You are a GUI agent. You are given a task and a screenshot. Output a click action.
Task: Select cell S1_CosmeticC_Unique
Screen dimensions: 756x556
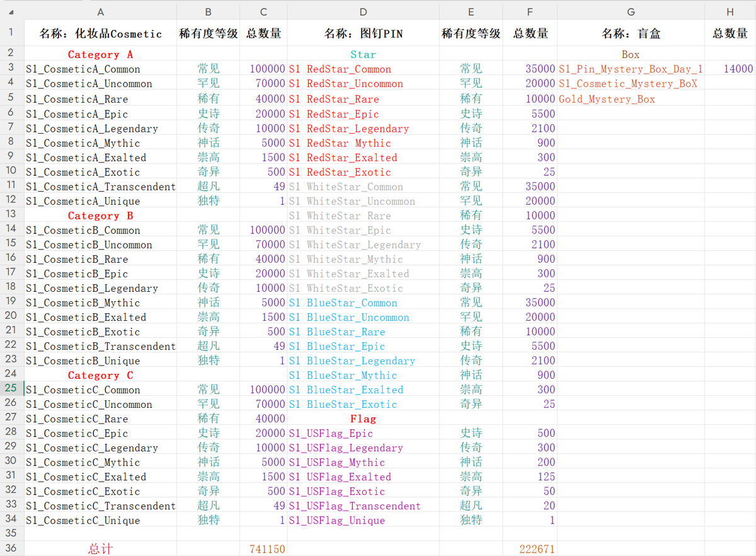[x=101, y=520]
